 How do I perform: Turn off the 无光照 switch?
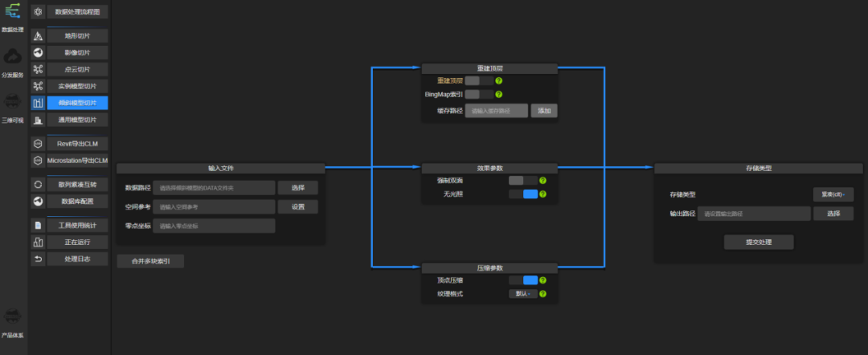coord(523,194)
